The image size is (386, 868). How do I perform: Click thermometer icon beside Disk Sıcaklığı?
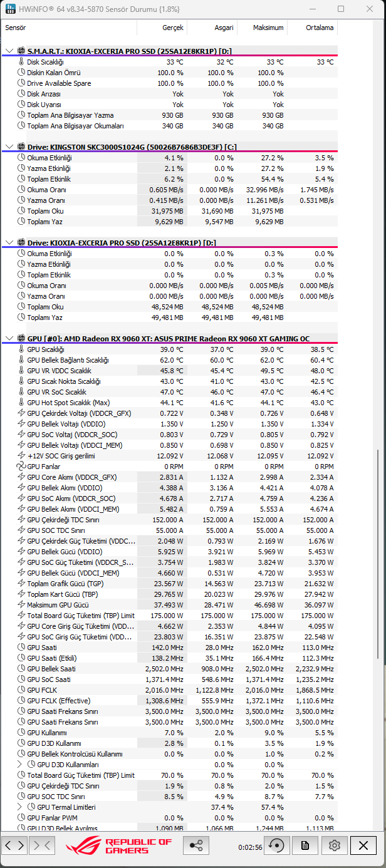click(x=21, y=62)
